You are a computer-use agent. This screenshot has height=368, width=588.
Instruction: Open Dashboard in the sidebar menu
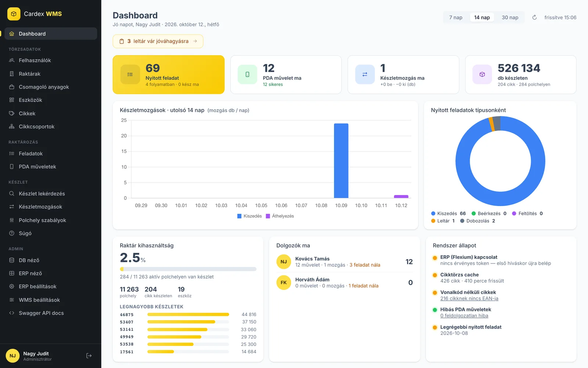click(51, 33)
